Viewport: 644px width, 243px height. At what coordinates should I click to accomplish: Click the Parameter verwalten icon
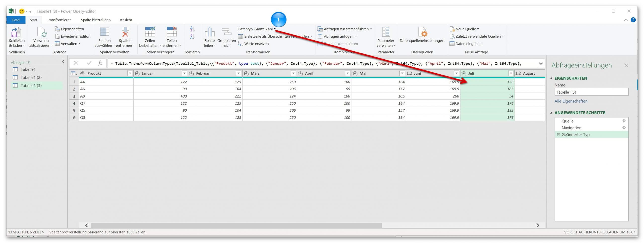[386, 32]
